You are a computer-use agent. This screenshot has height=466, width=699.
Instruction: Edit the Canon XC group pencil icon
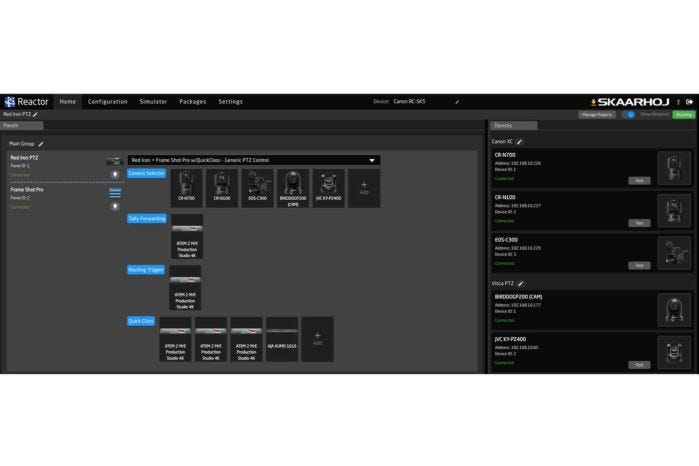pos(519,142)
